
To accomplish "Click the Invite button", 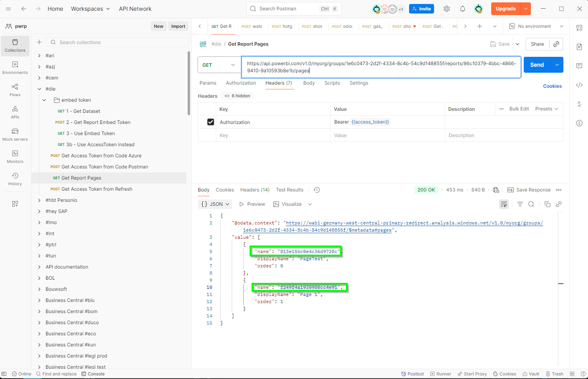I will click(421, 9).
